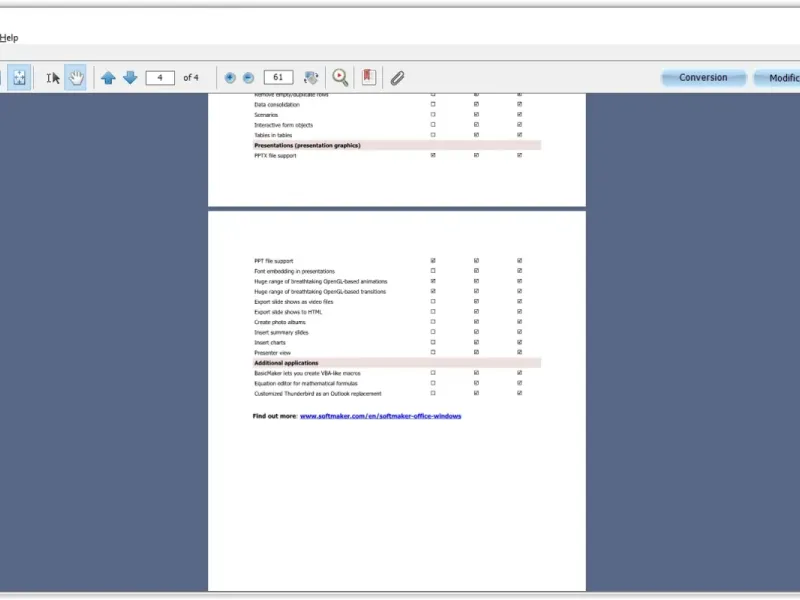This screenshot has height=600, width=800.
Task: Zoom out with the minus icon
Action: tap(248, 78)
